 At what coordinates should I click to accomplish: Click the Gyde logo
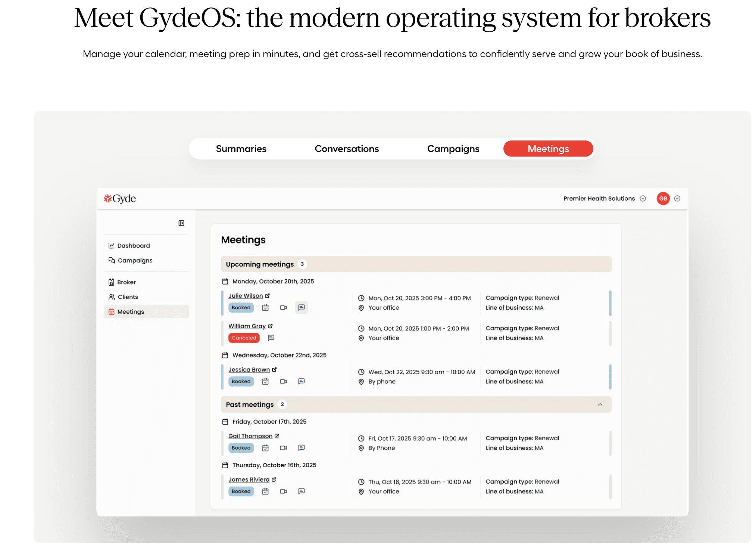tap(120, 199)
